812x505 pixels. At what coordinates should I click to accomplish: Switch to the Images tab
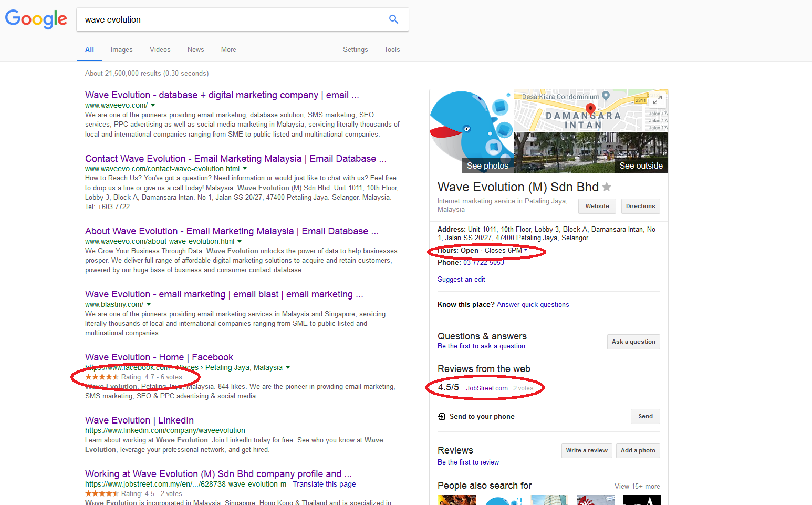click(121, 49)
